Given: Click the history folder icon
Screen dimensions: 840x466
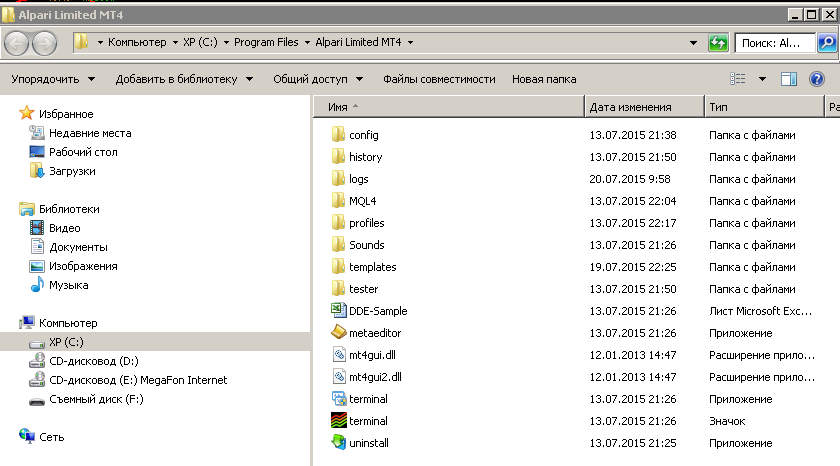Looking at the screenshot, I should [x=338, y=156].
